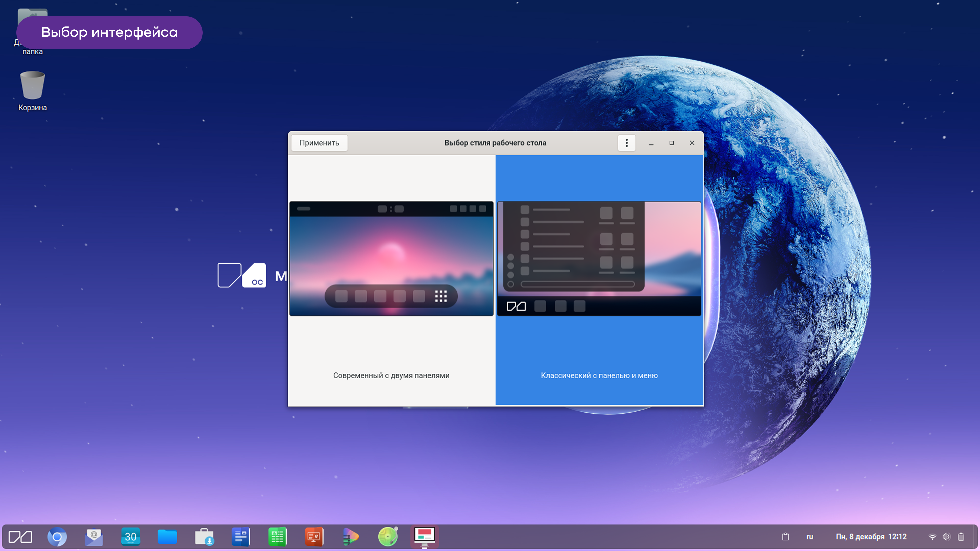The image size is (980, 551).
Task: Switch the 'ru' keyboard layout indicator
Action: tap(810, 537)
